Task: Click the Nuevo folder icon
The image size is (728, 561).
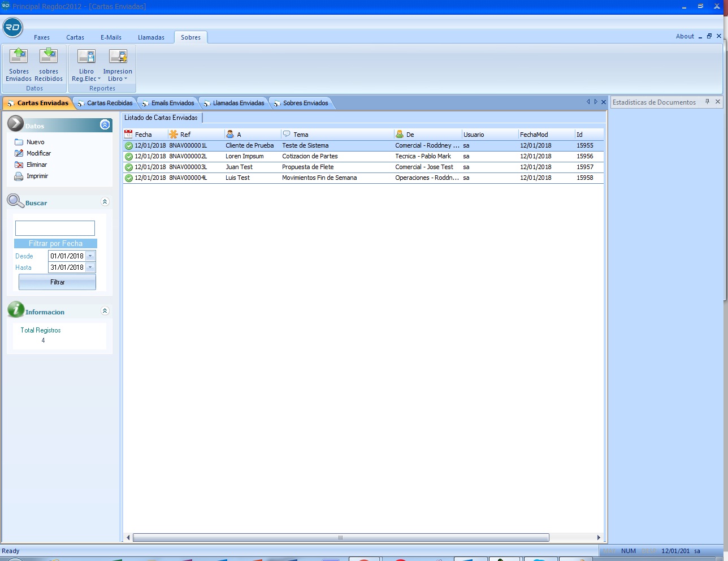Action: (19, 142)
